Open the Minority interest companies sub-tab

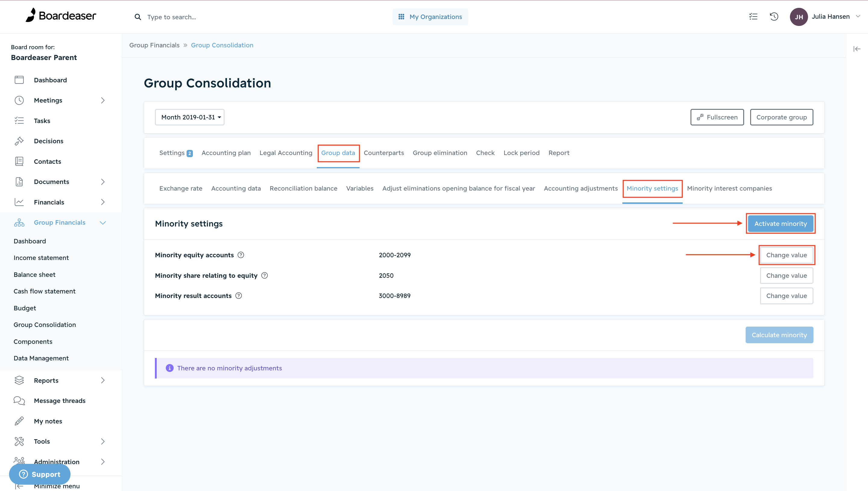[729, 188]
